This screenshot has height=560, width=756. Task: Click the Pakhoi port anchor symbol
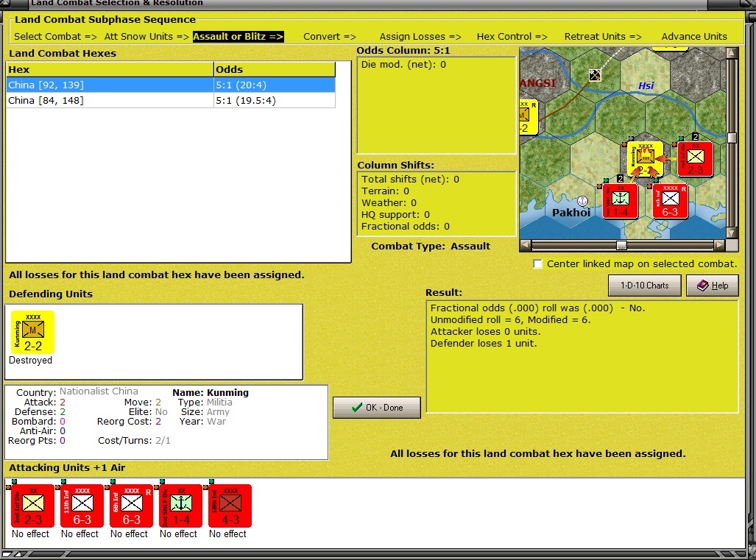[x=582, y=200]
